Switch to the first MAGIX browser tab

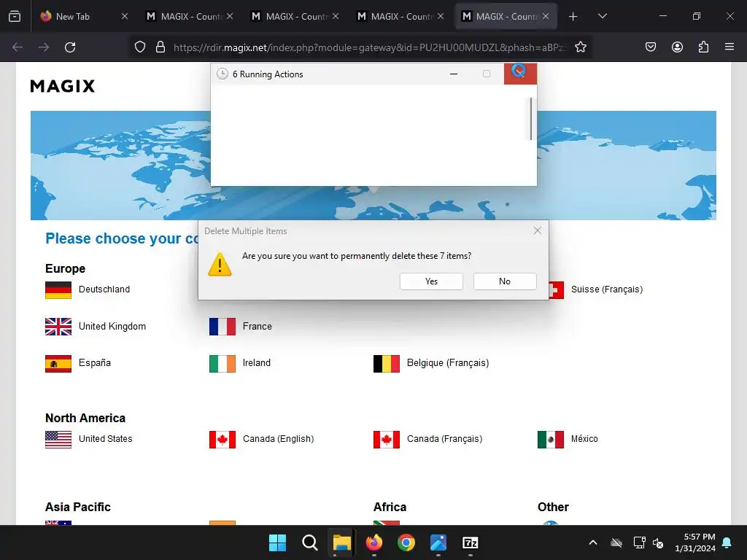[x=190, y=16]
